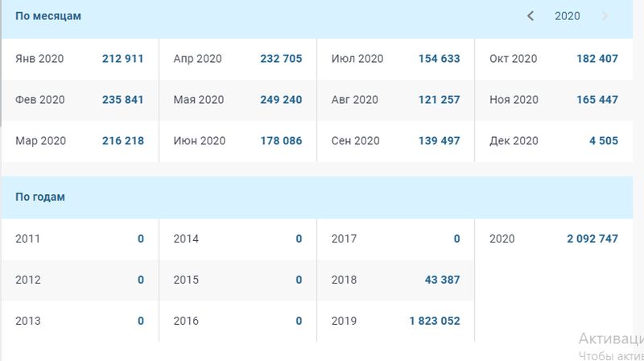The height and width of the screenshot is (361, 644).
Task: Click September 2020 value 139 497
Action: pyautogui.click(x=439, y=141)
